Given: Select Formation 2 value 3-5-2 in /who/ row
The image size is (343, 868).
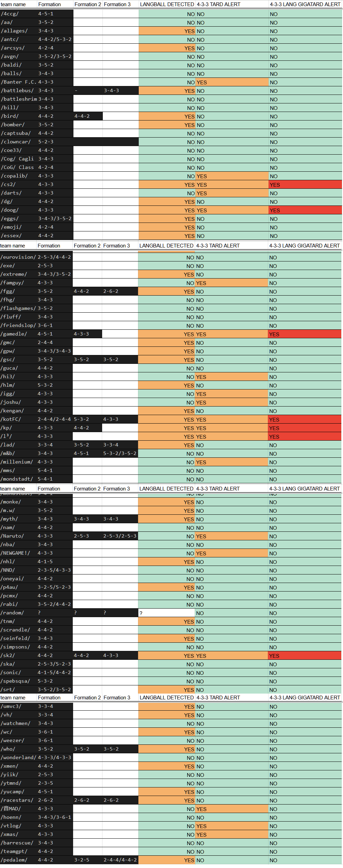Looking at the screenshot, I should coord(88,749).
